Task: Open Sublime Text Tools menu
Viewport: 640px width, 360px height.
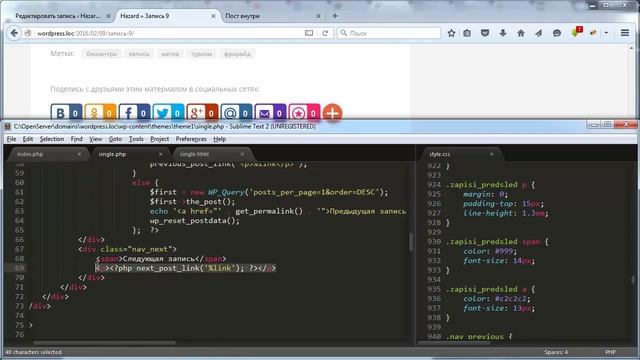Action: pyautogui.click(x=136, y=139)
